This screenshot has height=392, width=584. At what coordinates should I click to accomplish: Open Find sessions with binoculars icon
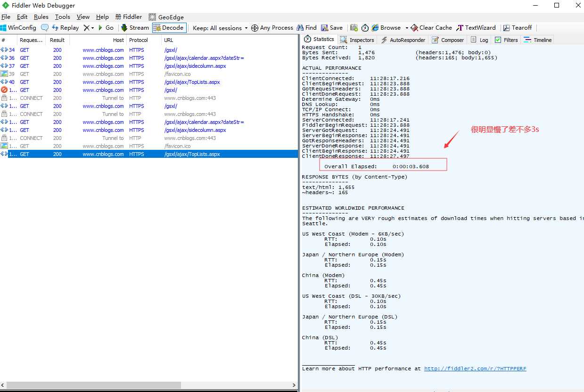pyautogui.click(x=306, y=28)
